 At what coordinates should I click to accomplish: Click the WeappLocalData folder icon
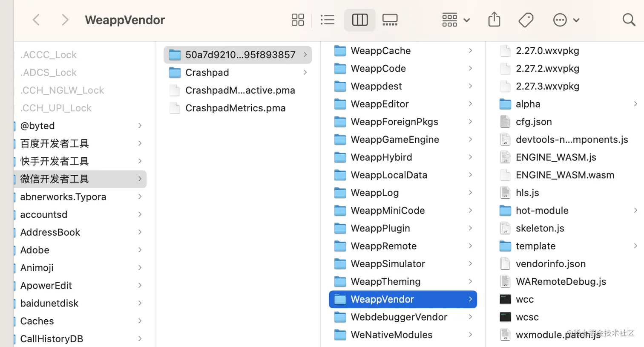click(x=340, y=175)
